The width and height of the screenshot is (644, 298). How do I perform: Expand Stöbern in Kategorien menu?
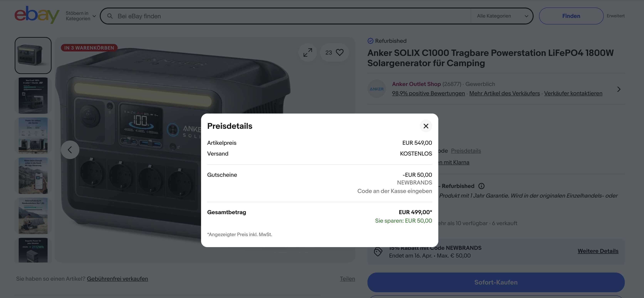point(81,16)
